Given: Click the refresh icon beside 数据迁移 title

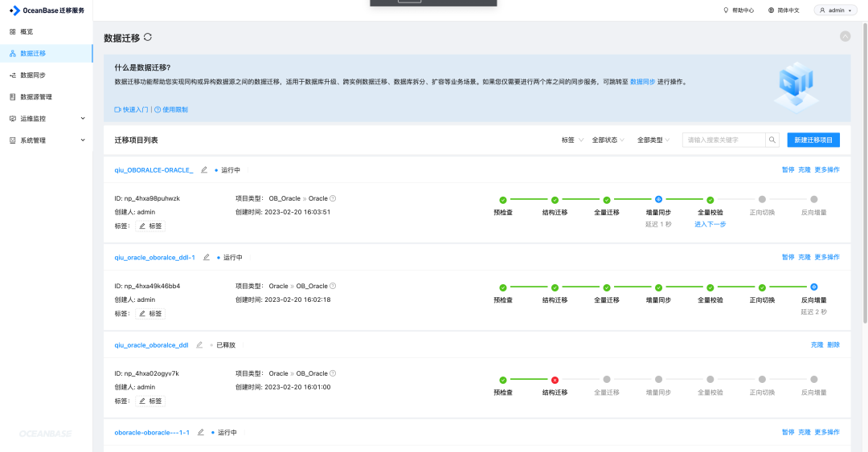Looking at the screenshot, I should (x=148, y=37).
